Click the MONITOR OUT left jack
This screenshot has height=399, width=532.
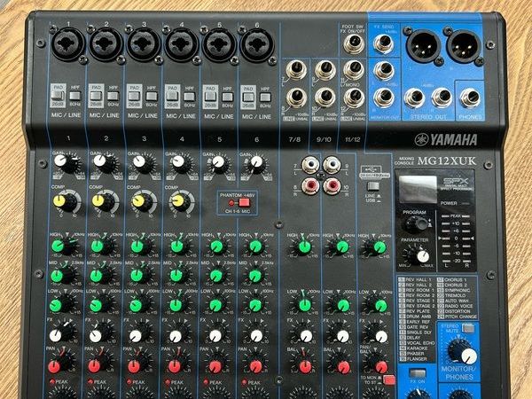[384, 71]
